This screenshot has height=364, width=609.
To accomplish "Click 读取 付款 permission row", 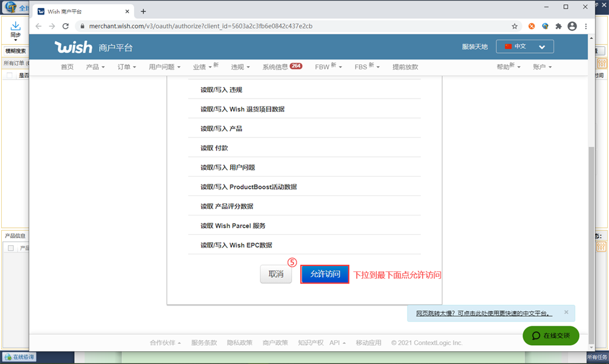I will coord(304,148).
